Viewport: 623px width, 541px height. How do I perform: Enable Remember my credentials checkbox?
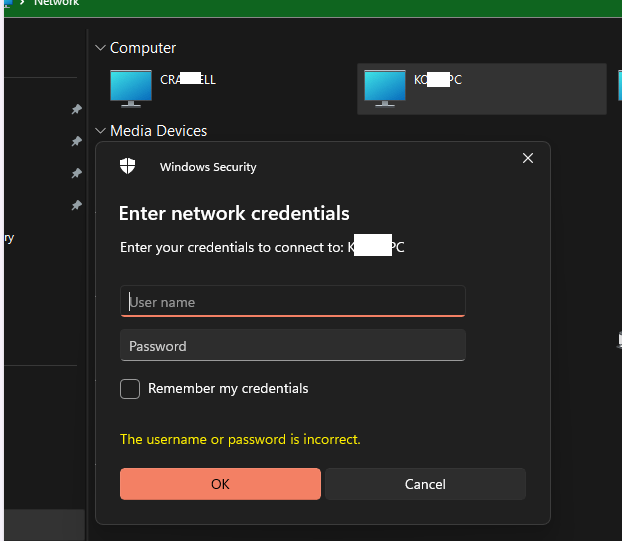tap(130, 388)
